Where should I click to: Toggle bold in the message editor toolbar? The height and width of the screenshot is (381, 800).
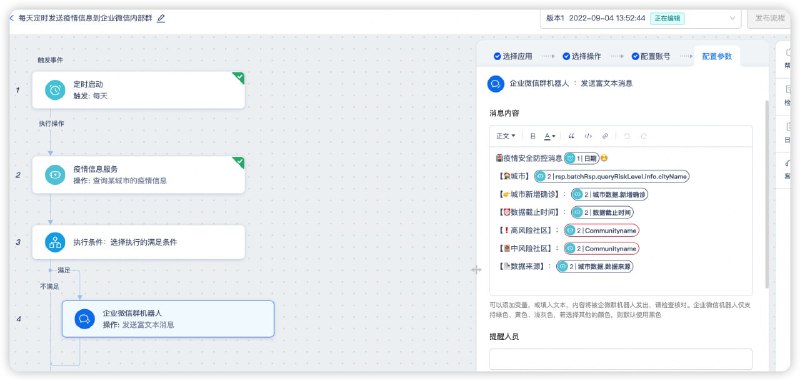tap(533, 136)
